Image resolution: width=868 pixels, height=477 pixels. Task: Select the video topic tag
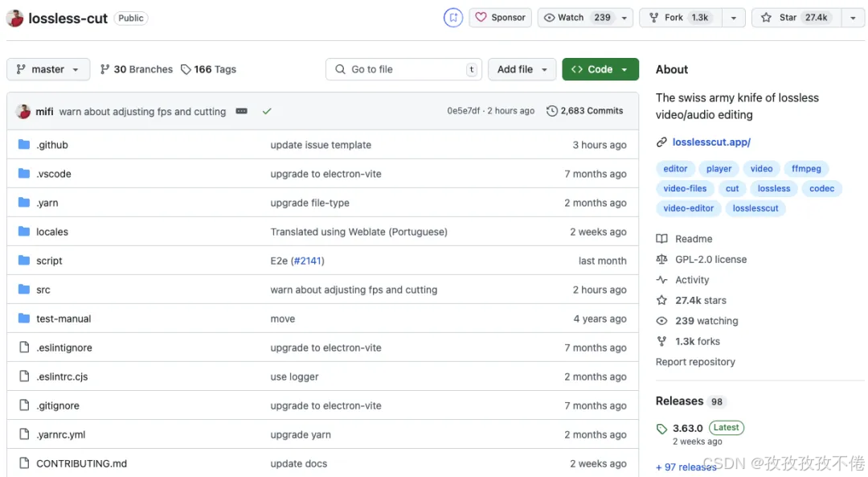coord(761,168)
